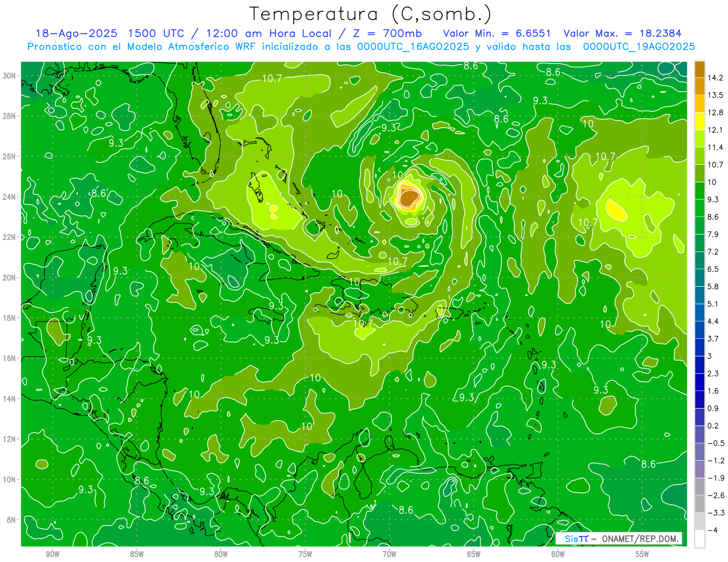Click legend value '-2.6'
The image size is (728, 562).
click(x=716, y=495)
